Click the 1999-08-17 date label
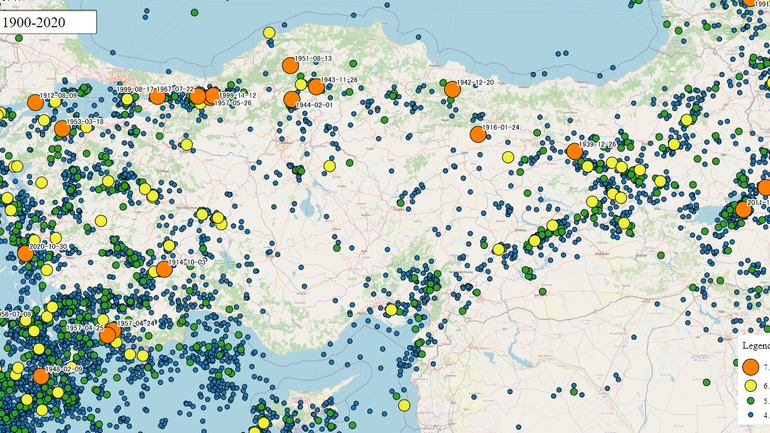Viewport: 770px width, 433px height. click(x=134, y=89)
